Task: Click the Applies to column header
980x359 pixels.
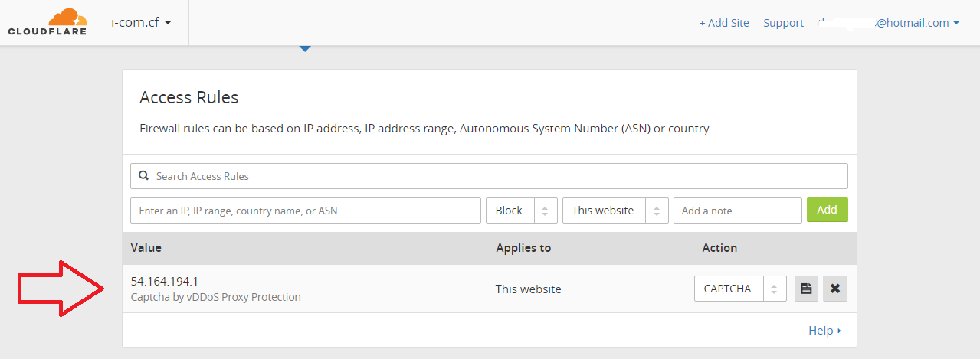Action: click(523, 248)
